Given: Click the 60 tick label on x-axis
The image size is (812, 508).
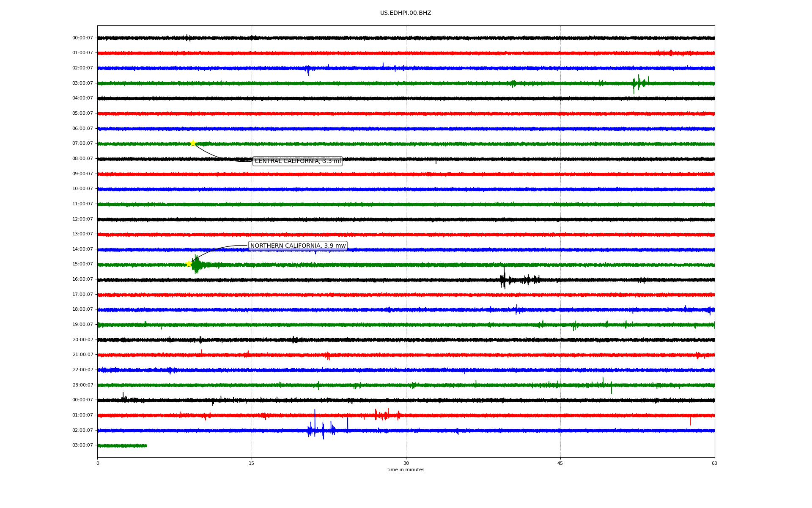Looking at the screenshot, I should 714,463.
